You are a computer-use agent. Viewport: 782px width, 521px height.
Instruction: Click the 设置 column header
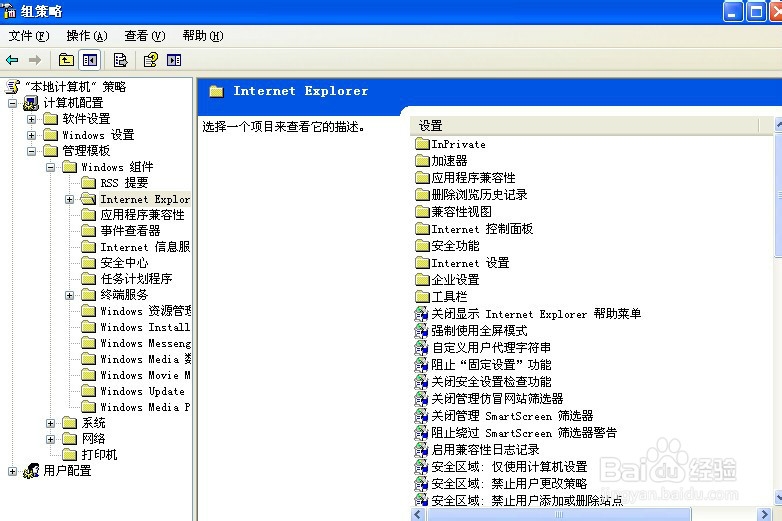pyautogui.click(x=586, y=126)
